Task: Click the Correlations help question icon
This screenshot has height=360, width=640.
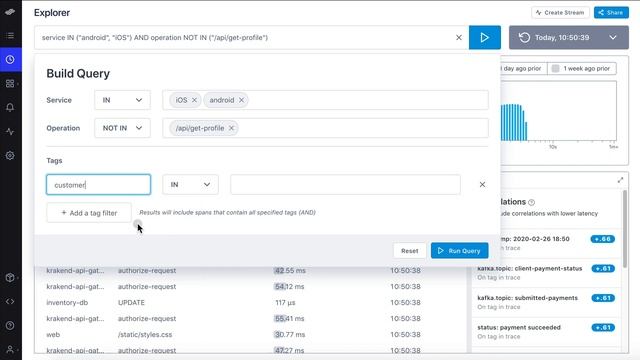Action: 531,202
